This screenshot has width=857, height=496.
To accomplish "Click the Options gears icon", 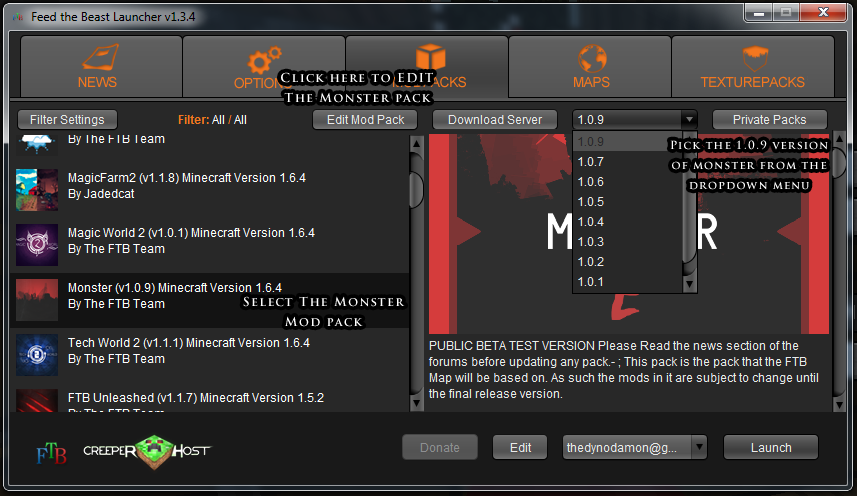I will click(264, 59).
